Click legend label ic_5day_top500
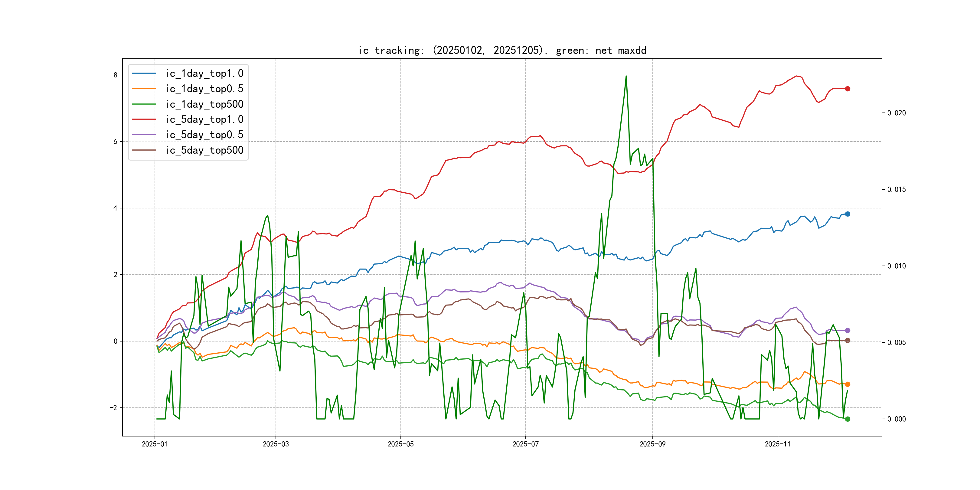This screenshot has height=490, width=980. pos(204,150)
